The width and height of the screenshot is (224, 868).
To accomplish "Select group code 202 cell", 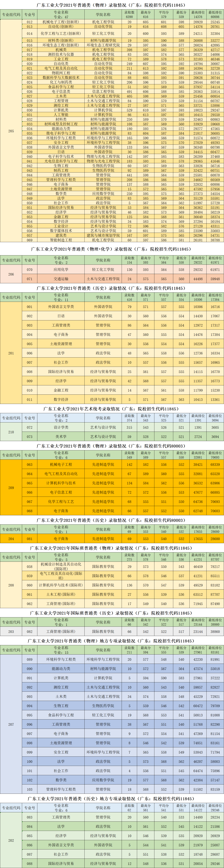I will tap(11, 840).
